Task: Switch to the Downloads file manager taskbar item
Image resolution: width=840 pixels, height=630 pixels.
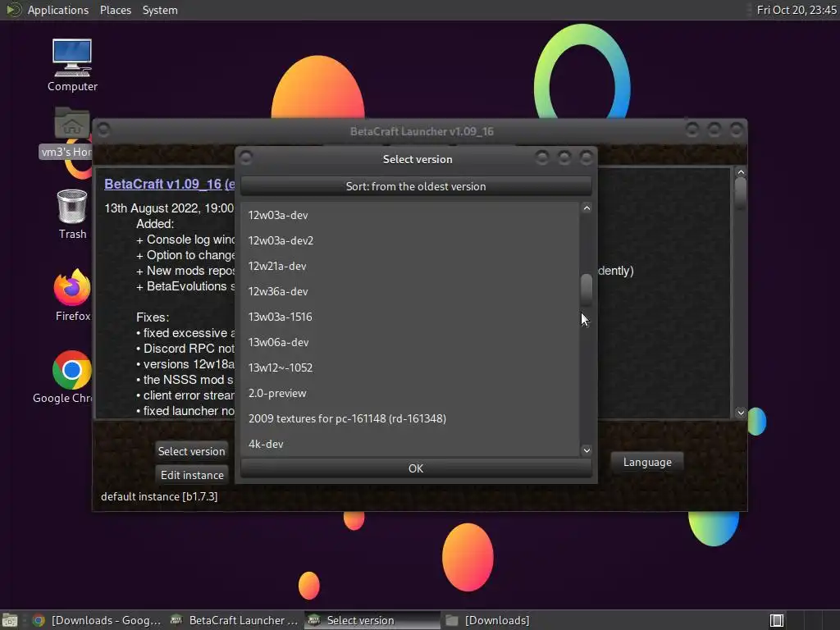Action: click(x=487, y=620)
